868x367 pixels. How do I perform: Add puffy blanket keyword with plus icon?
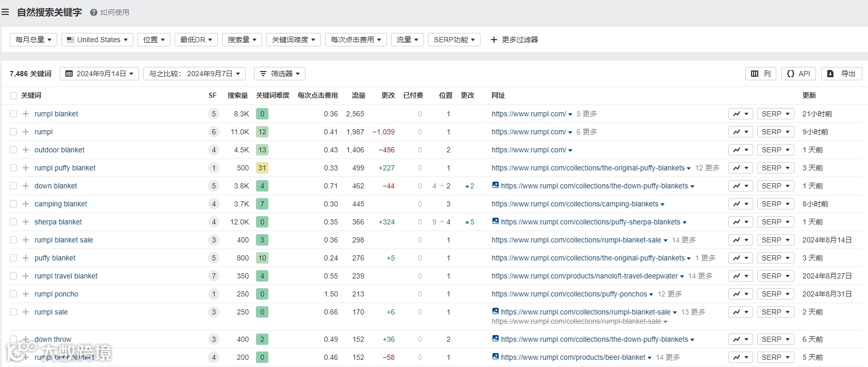25,258
